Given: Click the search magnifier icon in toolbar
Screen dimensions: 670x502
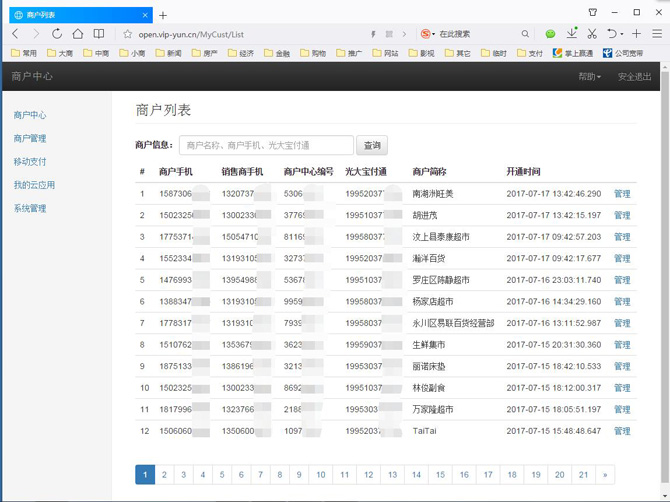Looking at the screenshot, I should 525,34.
